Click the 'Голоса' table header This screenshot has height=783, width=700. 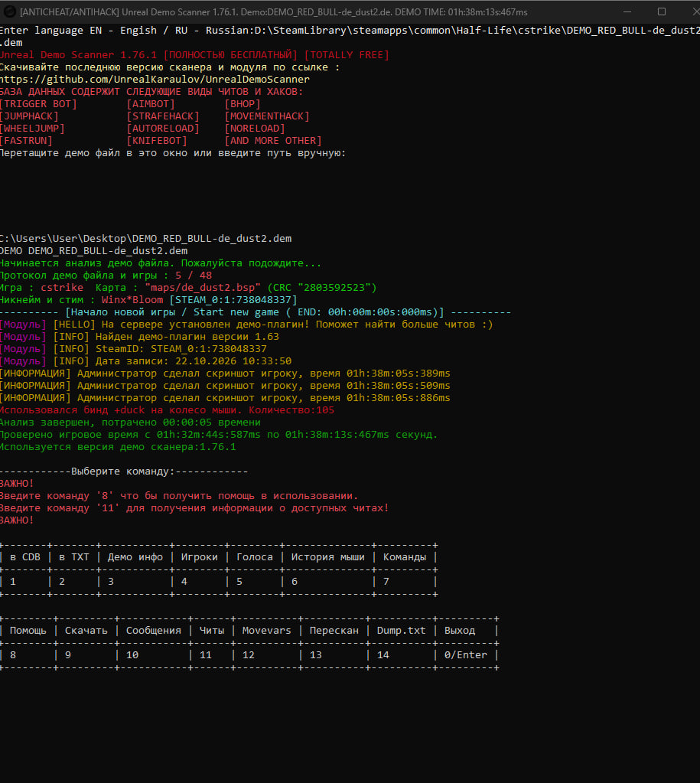click(255, 556)
